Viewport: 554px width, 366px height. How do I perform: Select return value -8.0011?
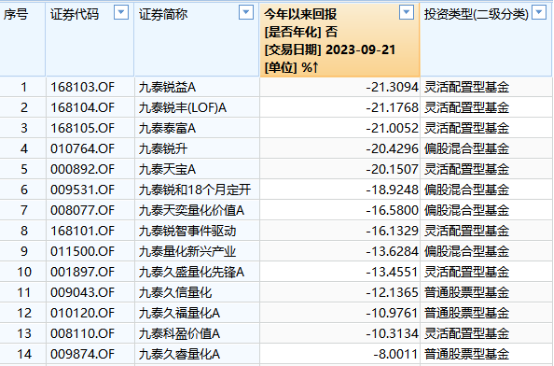coord(396,354)
